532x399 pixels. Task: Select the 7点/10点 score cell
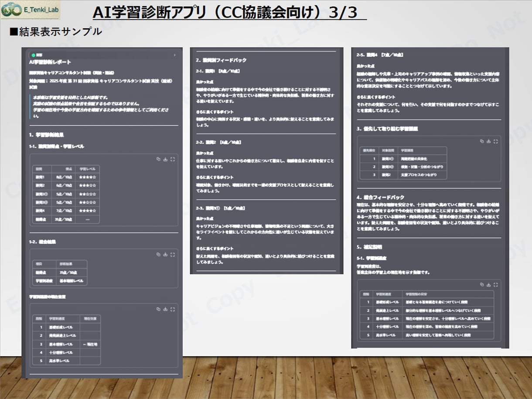(x=62, y=211)
